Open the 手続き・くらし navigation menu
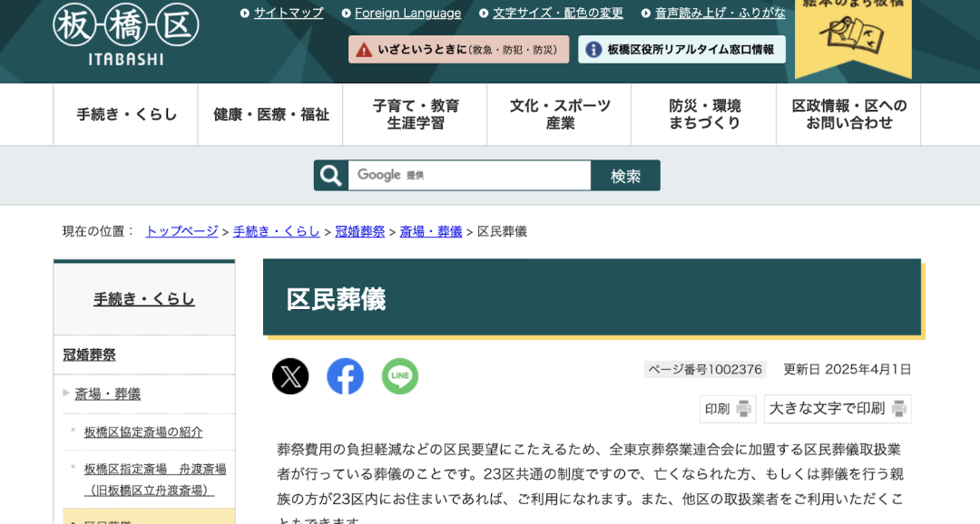This screenshot has height=524, width=980. point(126,115)
